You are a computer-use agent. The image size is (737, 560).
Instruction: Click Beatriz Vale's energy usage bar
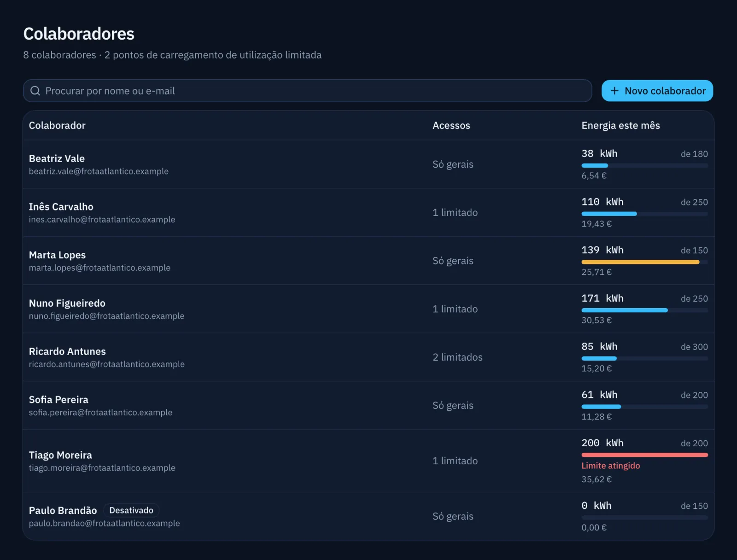click(644, 165)
